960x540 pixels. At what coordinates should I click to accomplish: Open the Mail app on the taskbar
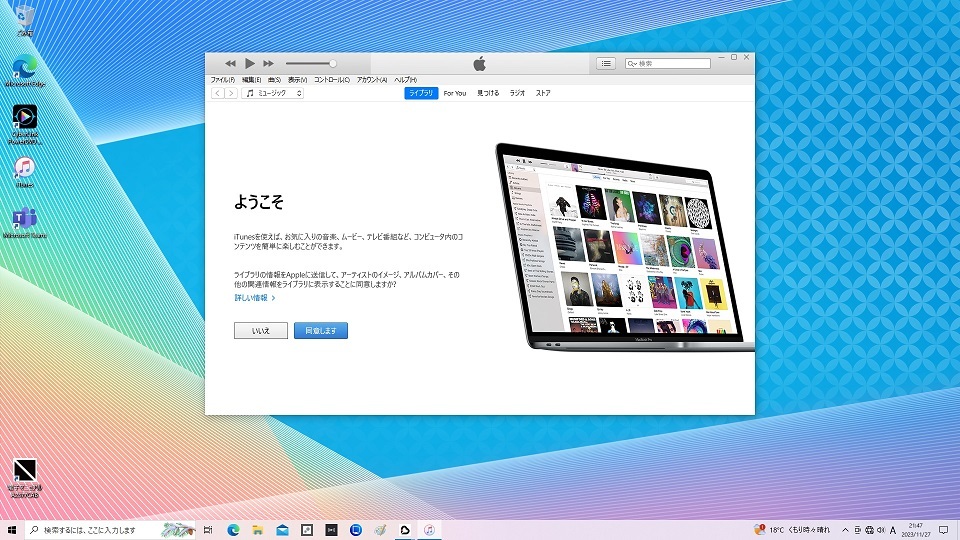point(282,530)
